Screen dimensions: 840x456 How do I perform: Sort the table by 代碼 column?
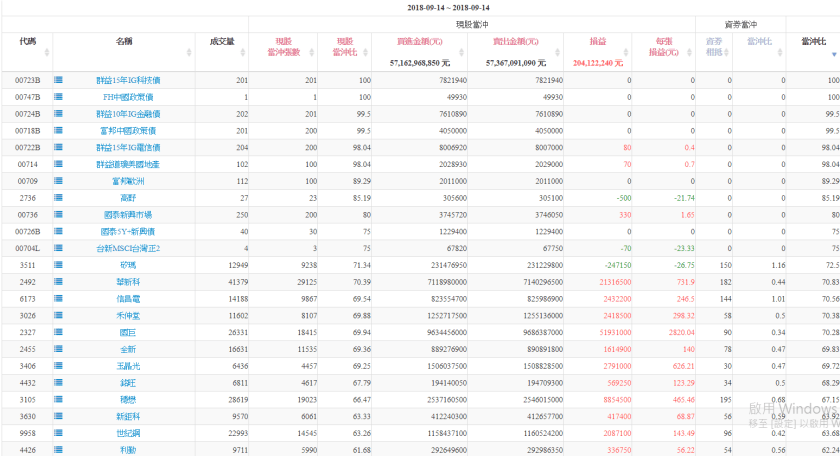[x=27, y=41]
